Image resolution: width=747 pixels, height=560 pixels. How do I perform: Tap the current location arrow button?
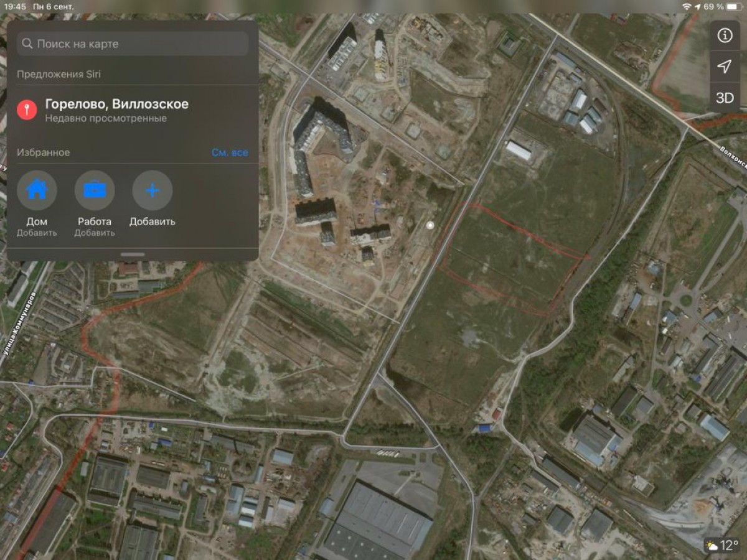tap(725, 67)
